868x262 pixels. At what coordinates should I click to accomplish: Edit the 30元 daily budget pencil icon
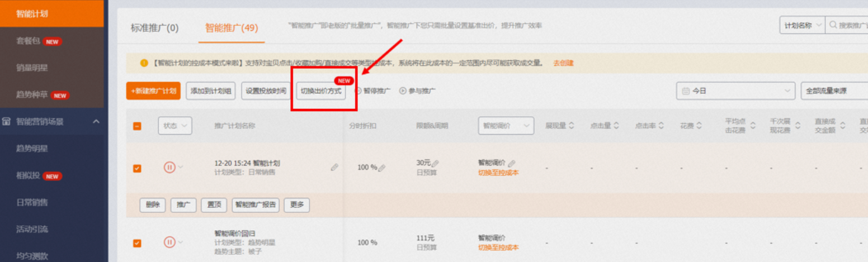point(435,163)
